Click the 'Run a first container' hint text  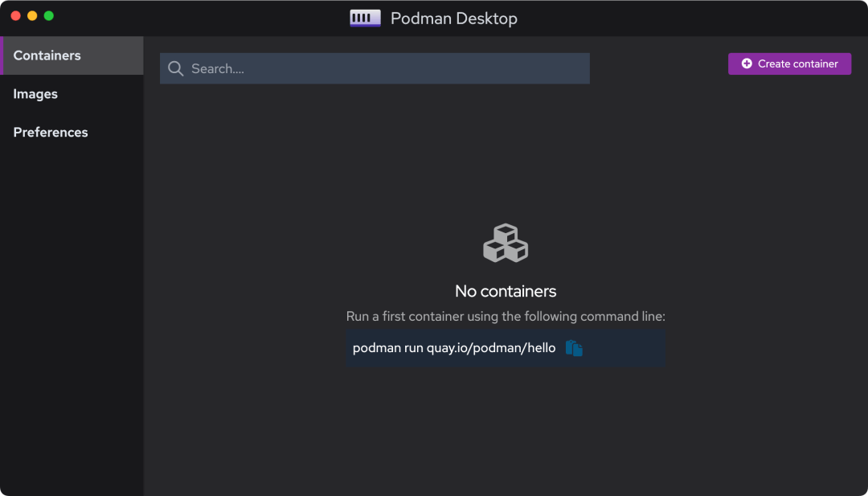(x=506, y=317)
